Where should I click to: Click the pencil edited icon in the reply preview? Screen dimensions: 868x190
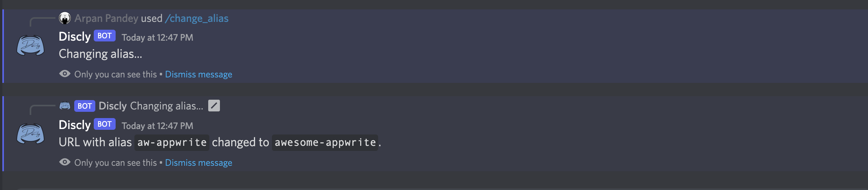click(x=214, y=106)
